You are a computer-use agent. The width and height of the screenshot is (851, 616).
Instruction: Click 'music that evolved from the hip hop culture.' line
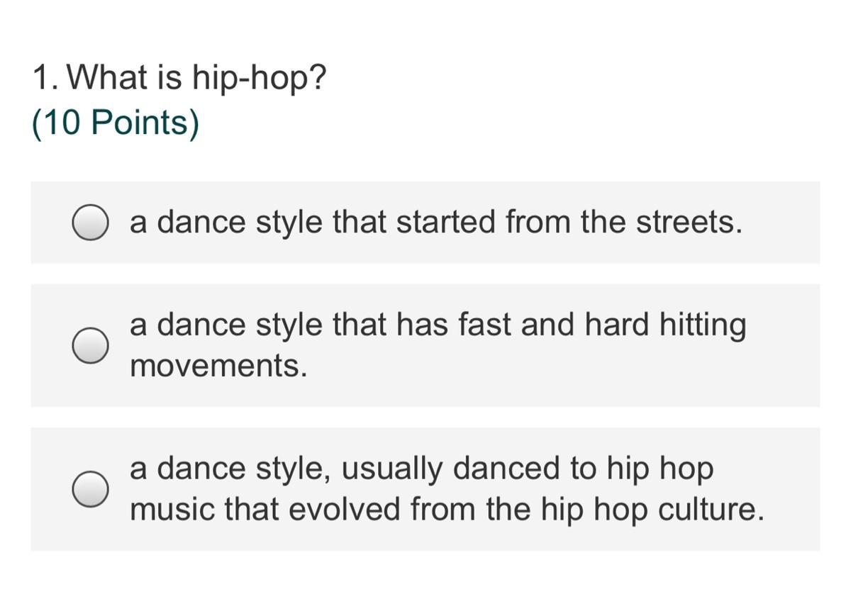447,509
